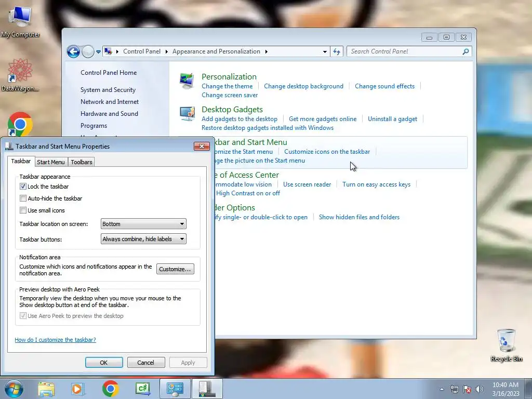Open the Taskbar buttons dropdown
532x399 pixels.
click(143, 239)
